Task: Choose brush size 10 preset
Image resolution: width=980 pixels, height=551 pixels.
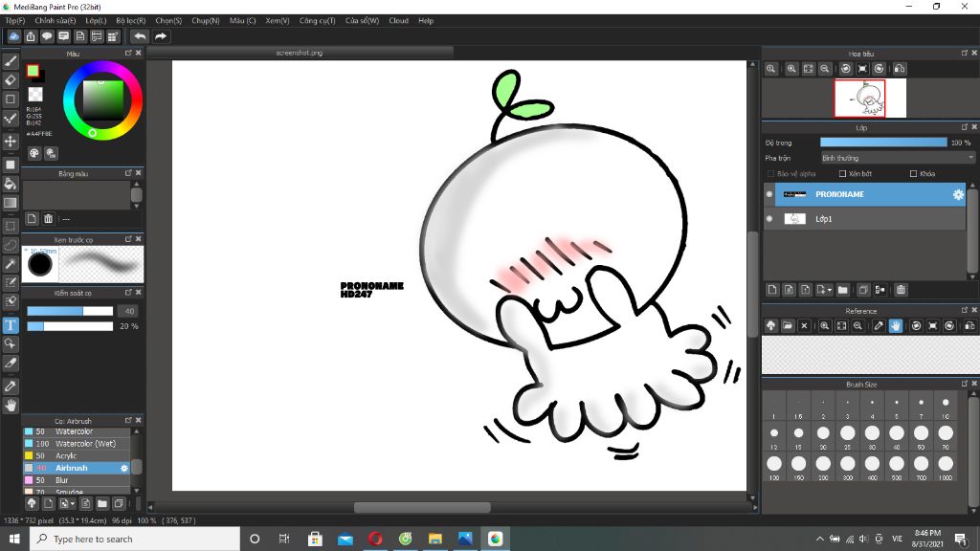Action: 945,406
